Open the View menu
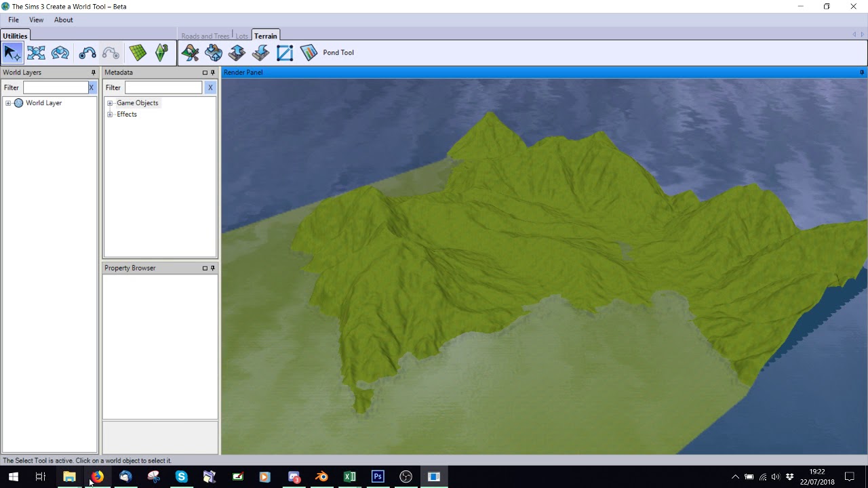 [36, 20]
